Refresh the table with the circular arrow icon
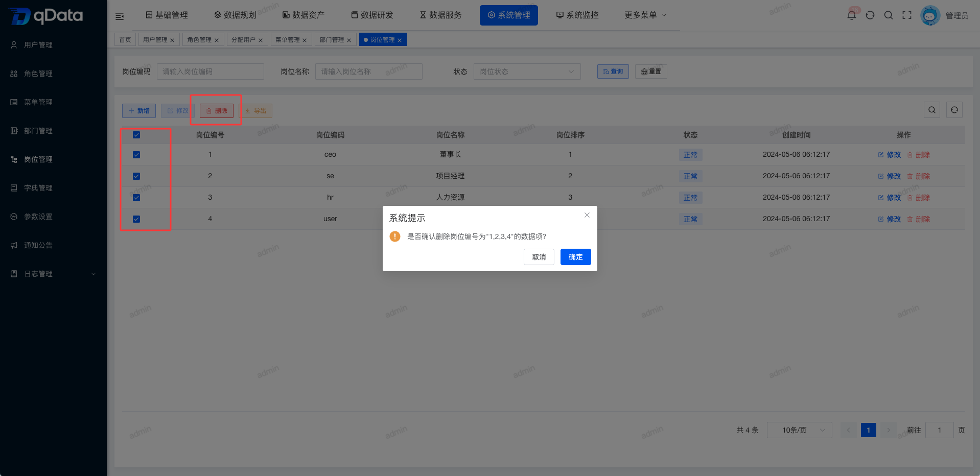 coord(954,110)
